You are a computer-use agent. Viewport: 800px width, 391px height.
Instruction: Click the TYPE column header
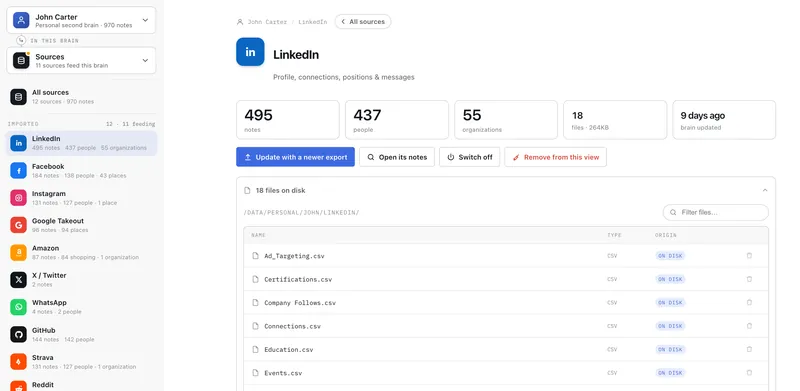[x=614, y=235]
